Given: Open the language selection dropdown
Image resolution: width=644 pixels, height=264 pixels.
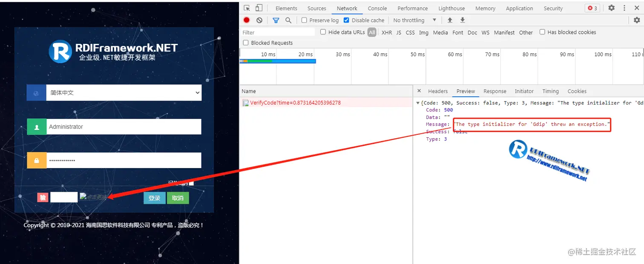Looking at the screenshot, I should click(x=124, y=93).
